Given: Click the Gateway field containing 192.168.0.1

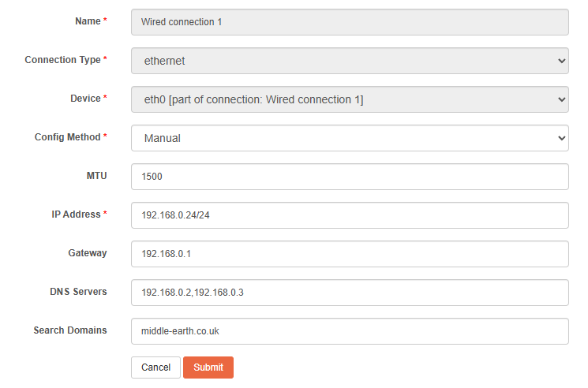Looking at the screenshot, I should click(350, 254).
